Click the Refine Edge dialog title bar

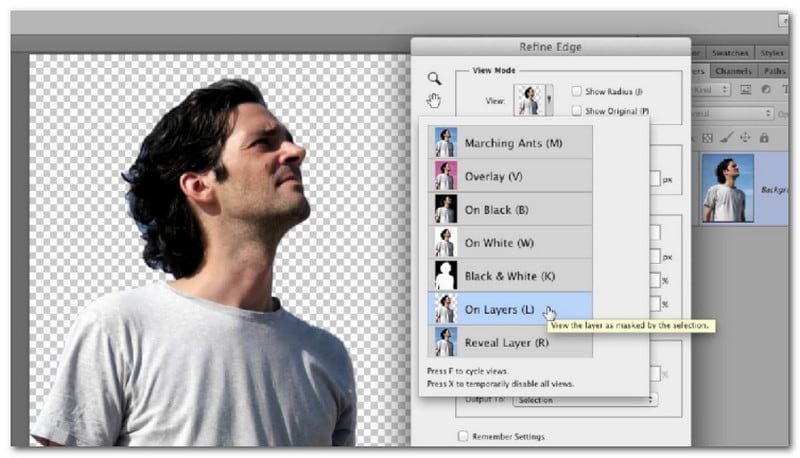pos(551,47)
